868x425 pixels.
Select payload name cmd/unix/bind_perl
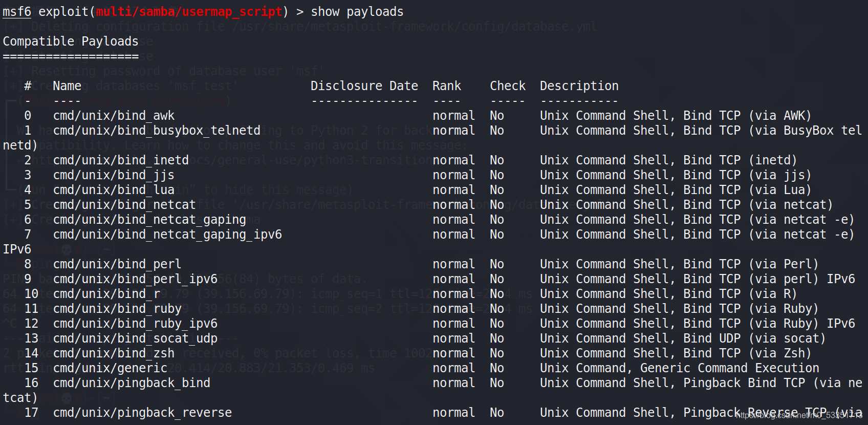tap(117, 264)
